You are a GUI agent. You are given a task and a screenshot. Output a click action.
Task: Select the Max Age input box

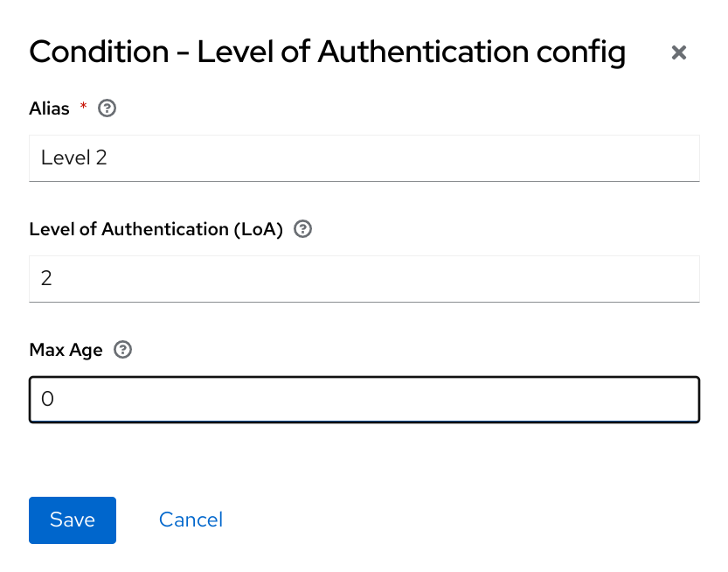[364, 400]
